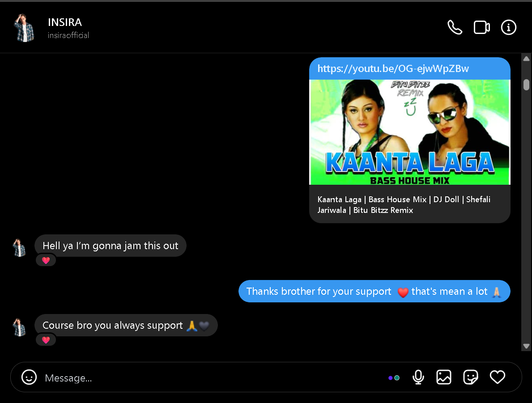Screen dimensions: 532x403
Task: Click the scrollbar down arrow
Action: click(526, 346)
